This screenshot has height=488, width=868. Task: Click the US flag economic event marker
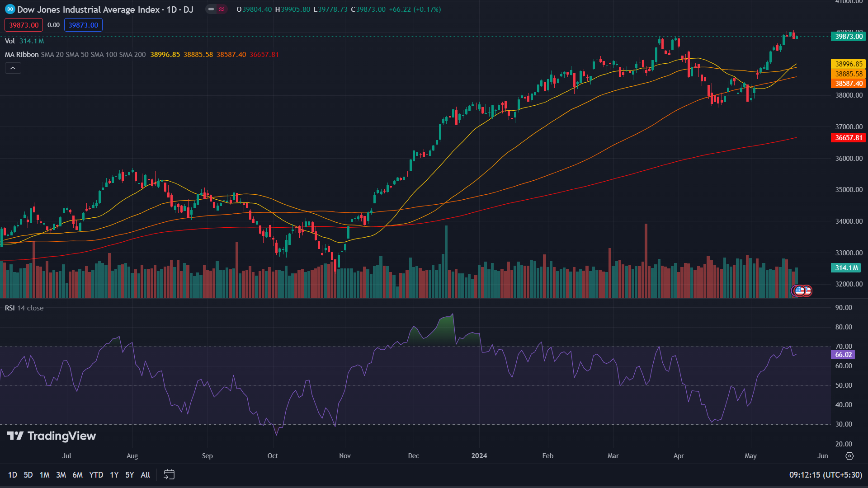pyautogui.click(x=800, y=291)
